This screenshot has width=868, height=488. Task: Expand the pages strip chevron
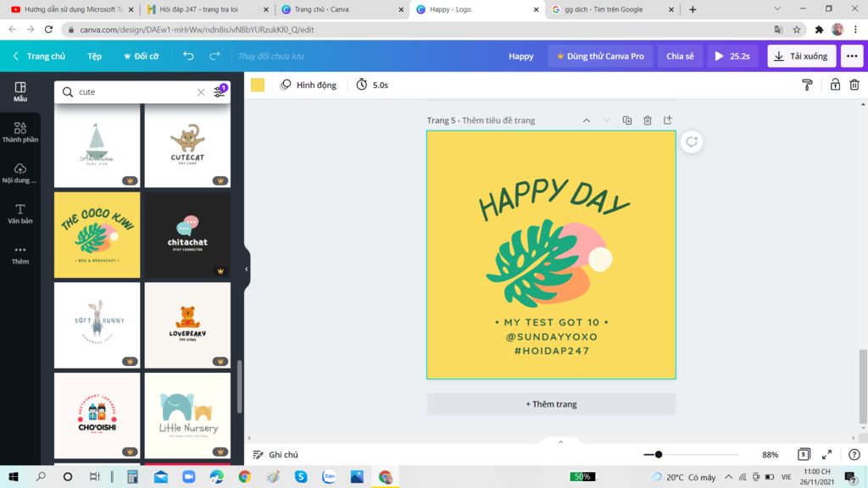560,442
